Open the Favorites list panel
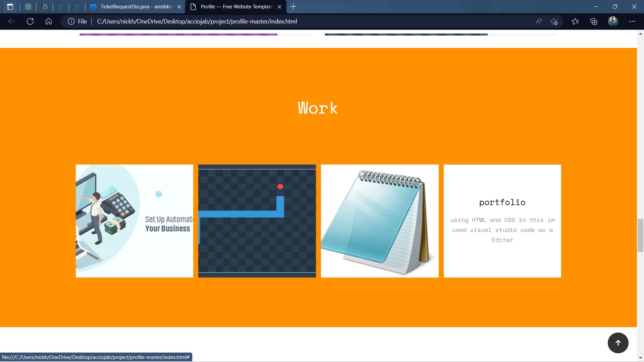 [576, 21]
